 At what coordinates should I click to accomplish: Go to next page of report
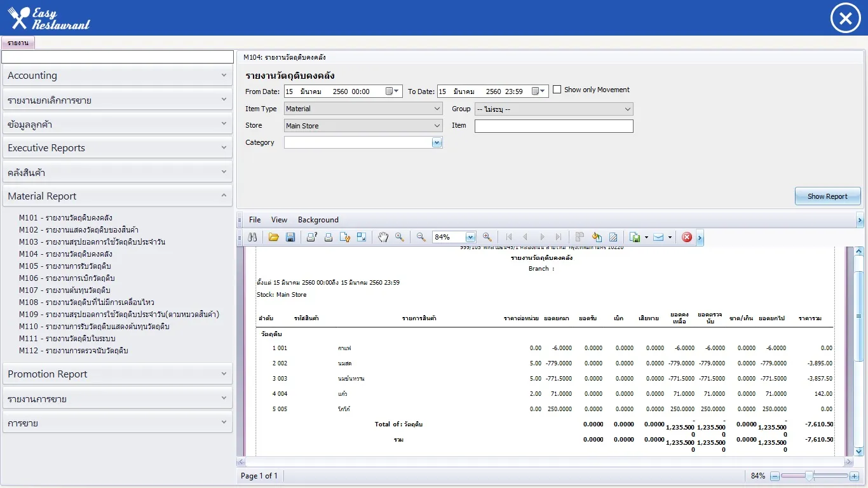(x=542, y=237)
